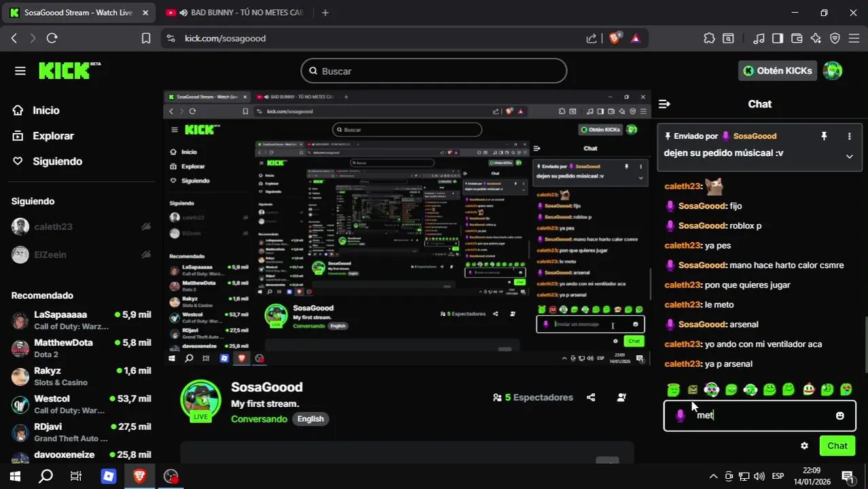Select the SosaGoood Stream browser tab
Screen dimensions: 868x489
[x=78, y=12]
